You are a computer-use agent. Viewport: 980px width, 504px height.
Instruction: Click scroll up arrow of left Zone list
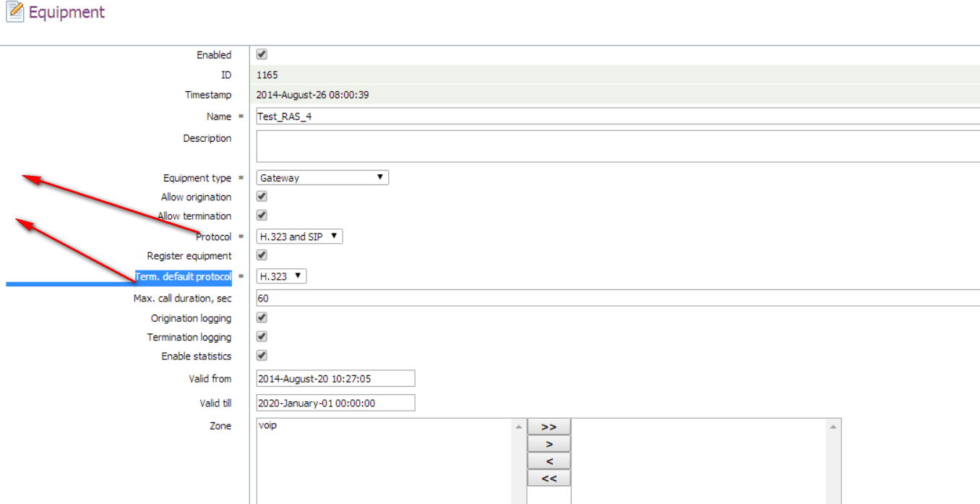click(x=518, y=427)
